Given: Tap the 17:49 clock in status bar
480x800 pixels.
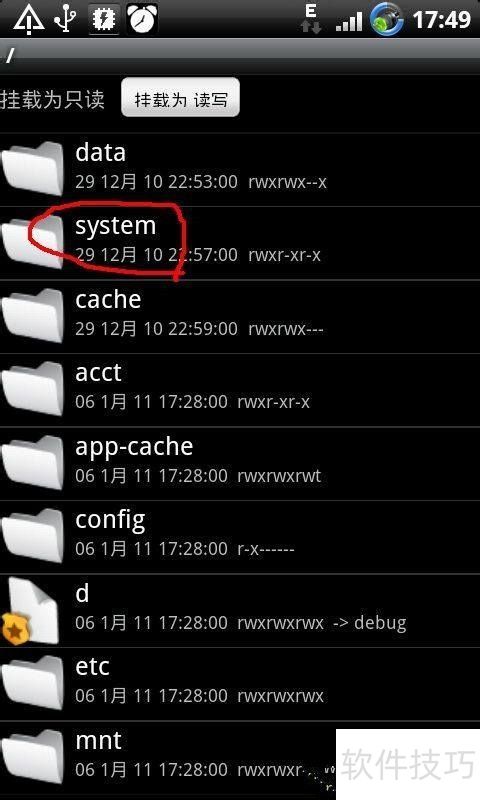Looking at the screenshot, I should point(442,19).
